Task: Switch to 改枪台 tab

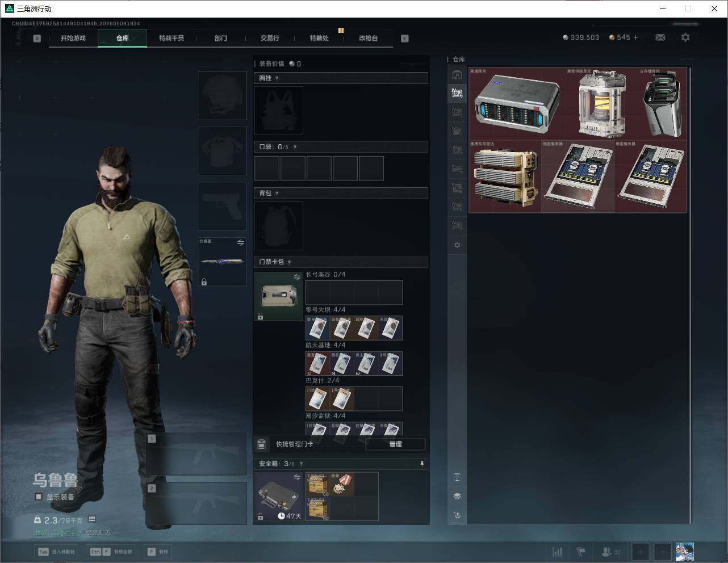Action: click(x=368, y=38)
